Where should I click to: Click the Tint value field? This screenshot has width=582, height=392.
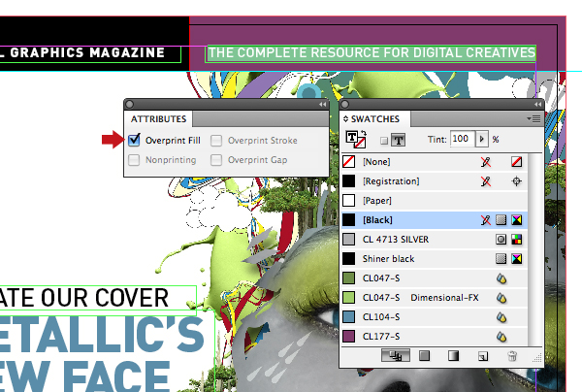point(463,139)
